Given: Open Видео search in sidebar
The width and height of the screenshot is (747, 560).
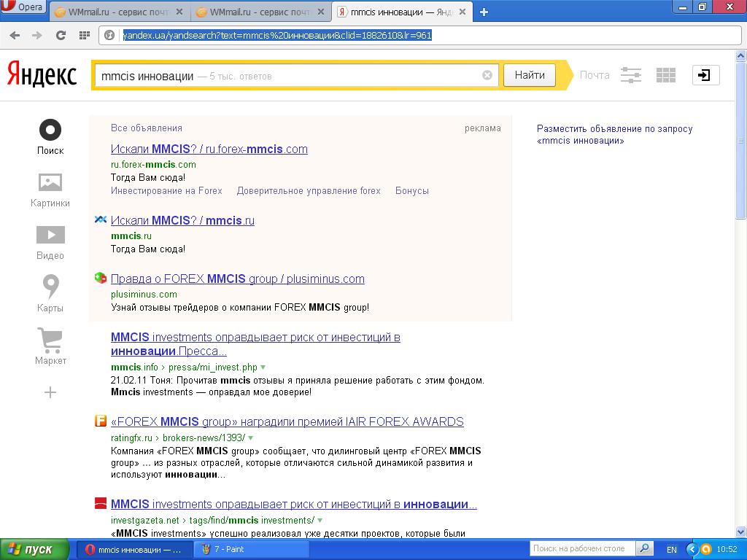Looking at the screenshot, I should coord(50,243).
